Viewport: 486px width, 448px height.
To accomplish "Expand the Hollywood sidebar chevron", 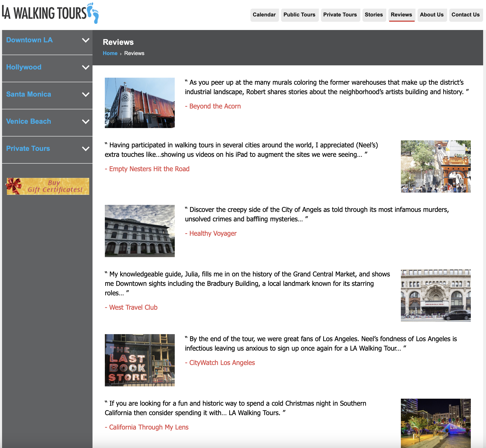I will [86, 67].
